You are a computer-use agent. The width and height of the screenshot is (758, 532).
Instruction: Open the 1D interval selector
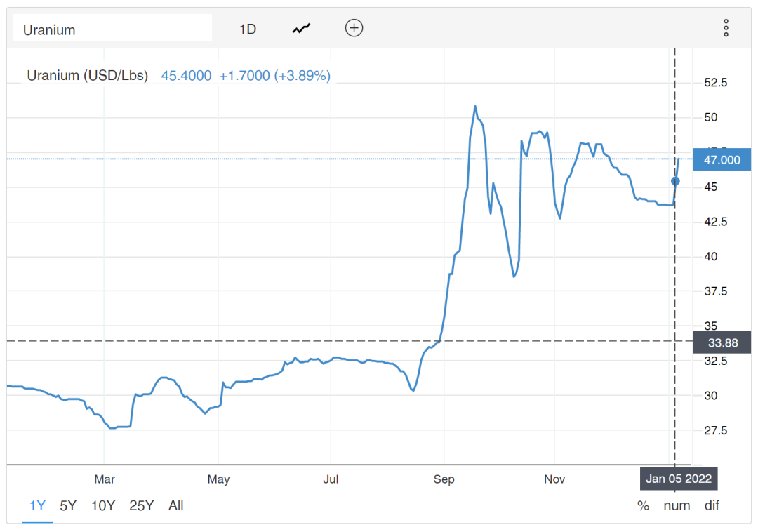point(248,29)
